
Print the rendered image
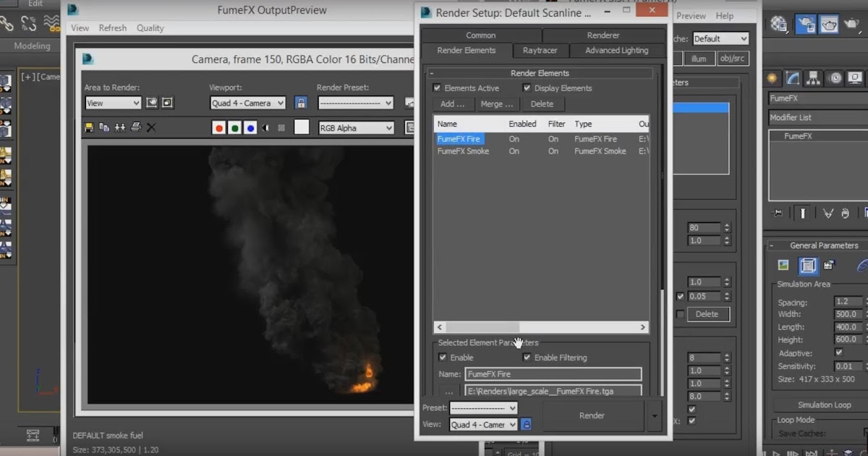135,127
